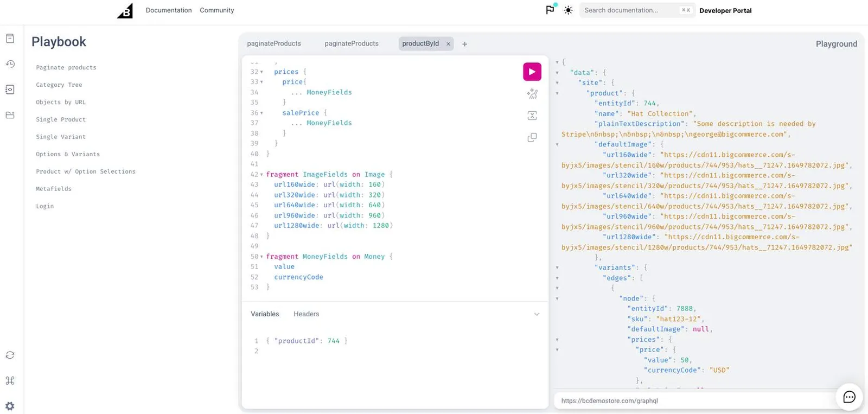Collapse the prices block at line 32

261,72
